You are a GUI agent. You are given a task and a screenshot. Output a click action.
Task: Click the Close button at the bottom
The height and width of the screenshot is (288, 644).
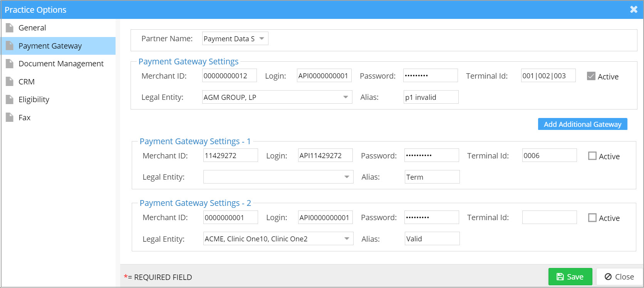[x=619, y=277]
